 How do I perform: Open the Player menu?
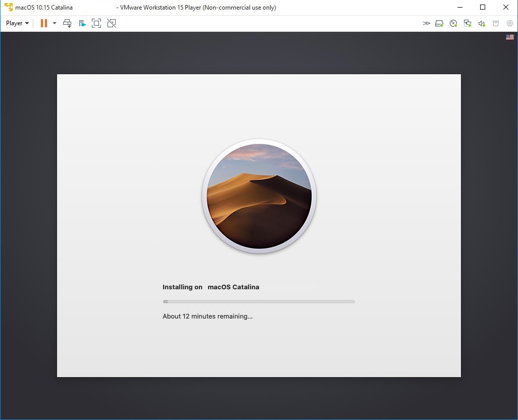tap(14, 23)
